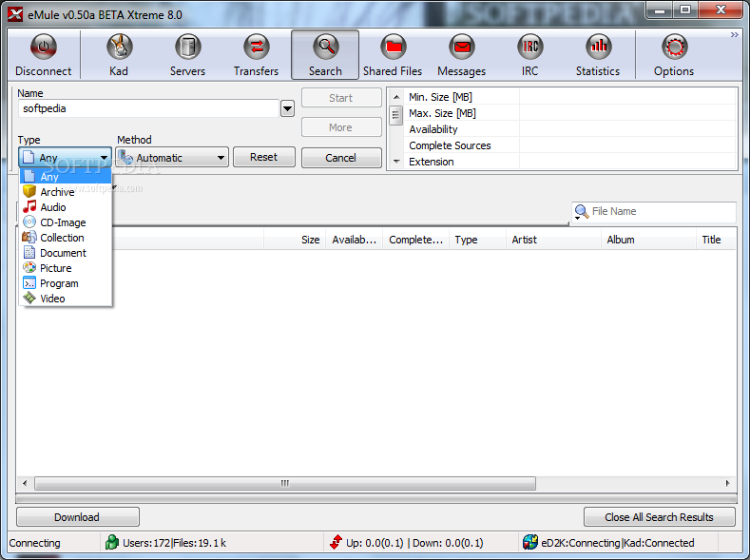Open the IRC chat view
The image size is (750, 560).
(530, 55)
